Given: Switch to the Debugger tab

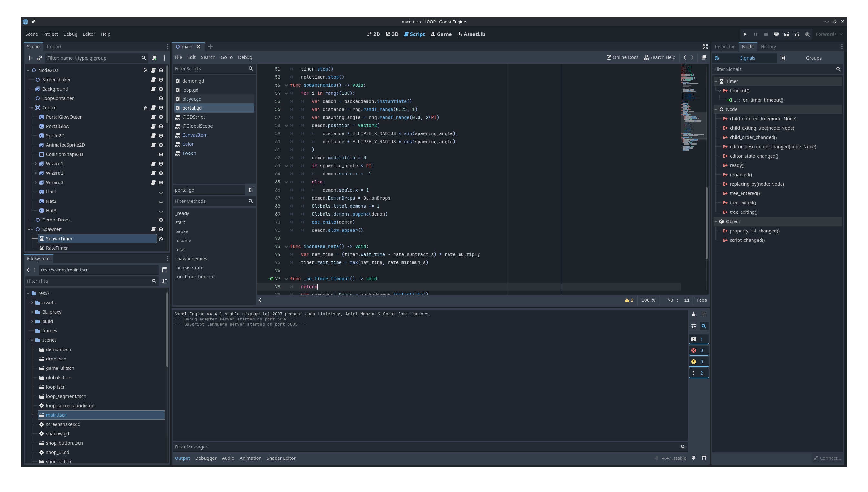Looking at the screenshot, I should pos(206,458).
